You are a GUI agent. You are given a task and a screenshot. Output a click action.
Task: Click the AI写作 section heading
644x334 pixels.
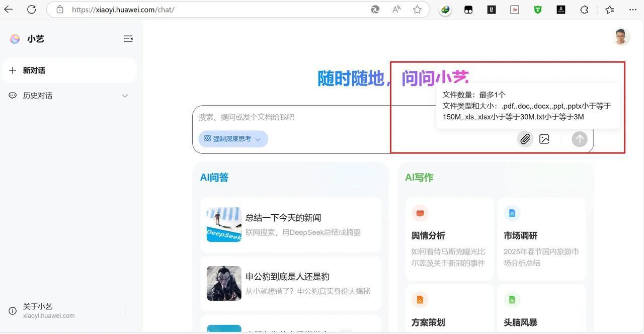coord(419,177)
